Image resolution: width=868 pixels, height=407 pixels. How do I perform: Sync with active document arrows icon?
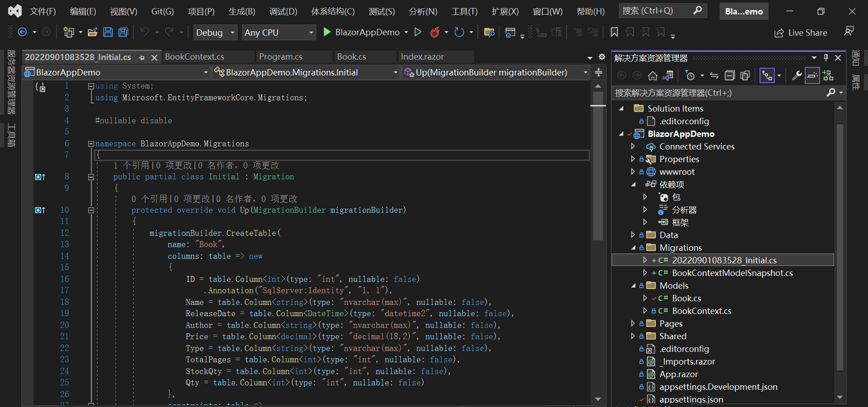tap(714, 76)
